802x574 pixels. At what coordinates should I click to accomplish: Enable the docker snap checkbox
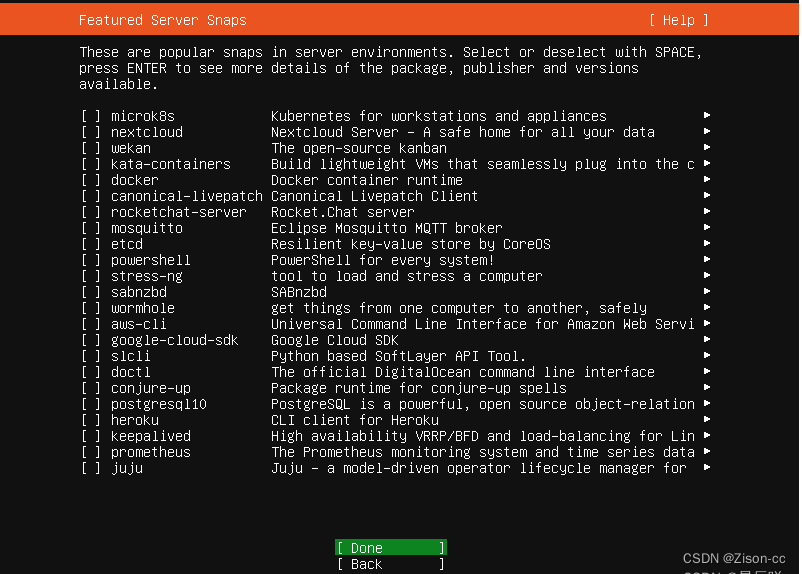[91, 180]
